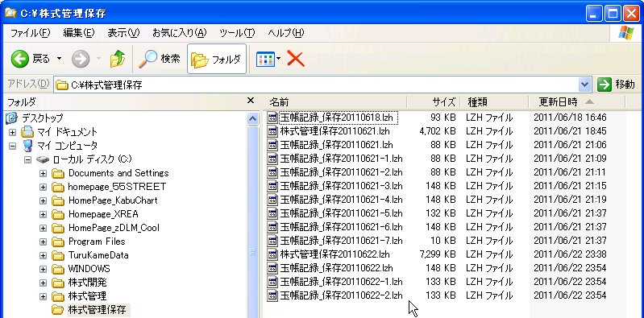Expand the homepage_55STREET folder node
This screenshot has width=644, height=318.
44,187
